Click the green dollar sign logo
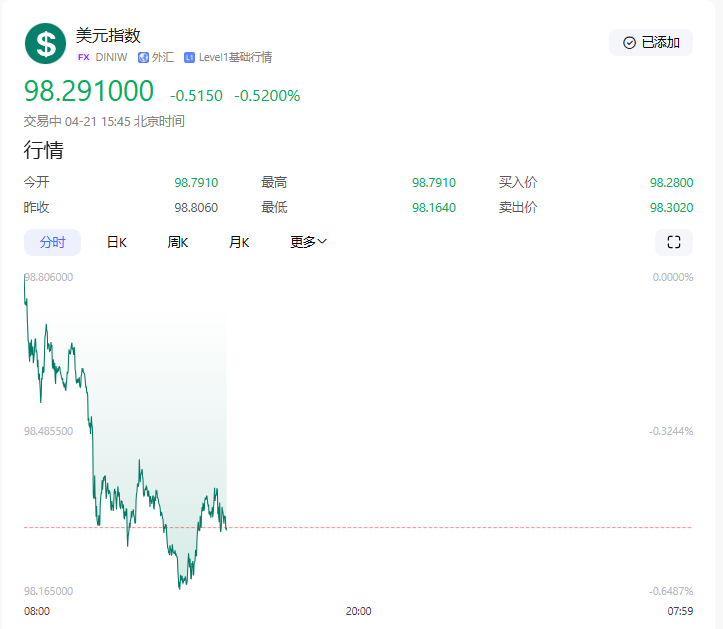The width and height of the screenshot is (723, 629). 45,43
